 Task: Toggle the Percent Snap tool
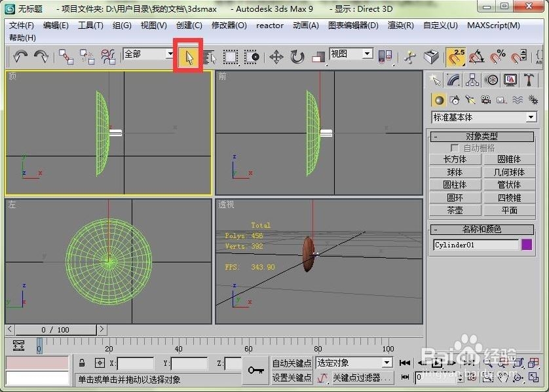pyautogui.click(x=498, y=57)
